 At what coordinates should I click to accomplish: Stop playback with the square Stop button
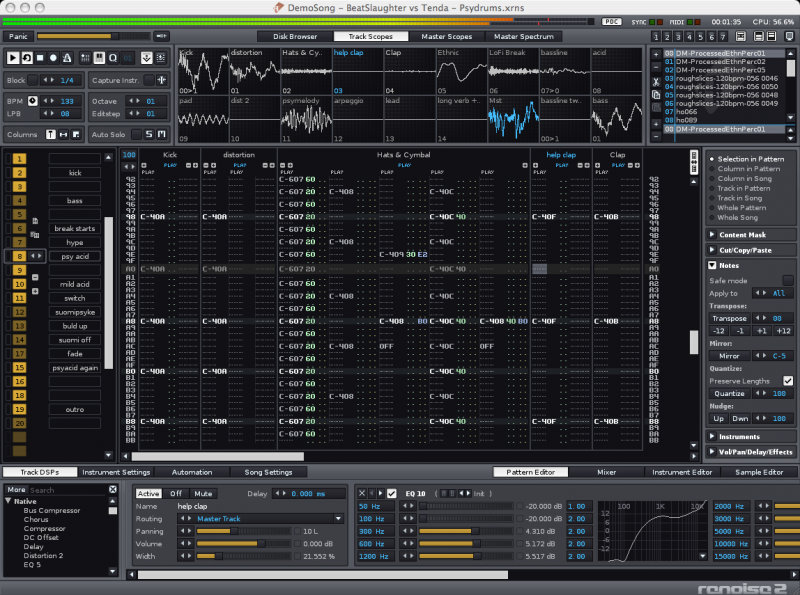[40, 58]
